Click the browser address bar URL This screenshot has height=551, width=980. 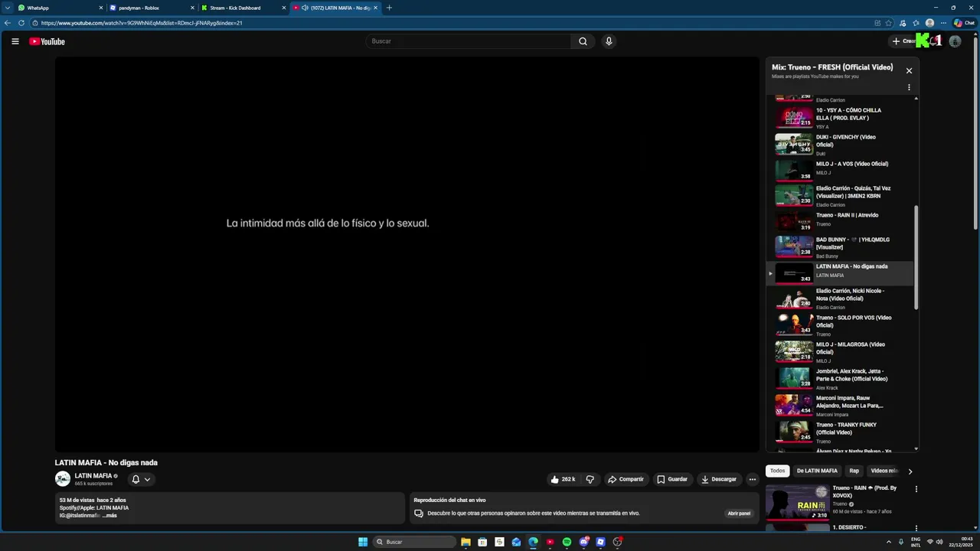click(142, 23)
